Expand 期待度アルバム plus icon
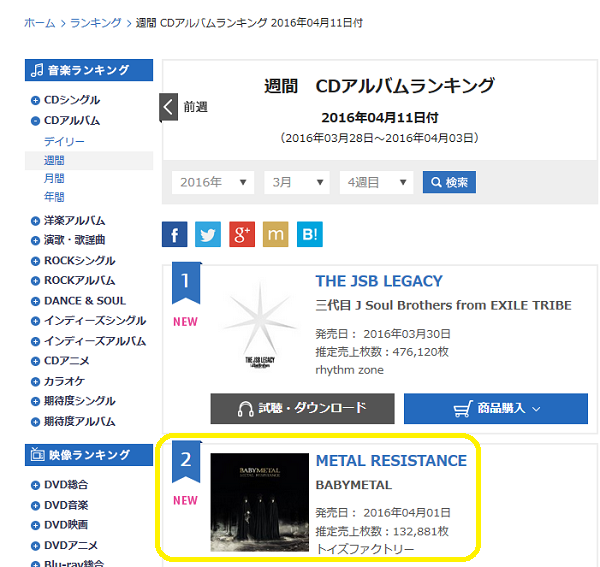600x567 pixels. click(x=35, y=422)
